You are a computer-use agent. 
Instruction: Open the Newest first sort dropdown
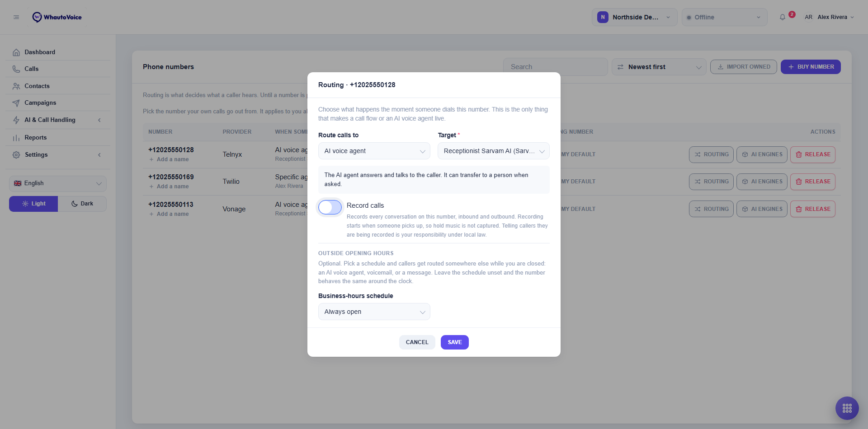[659, 67]
